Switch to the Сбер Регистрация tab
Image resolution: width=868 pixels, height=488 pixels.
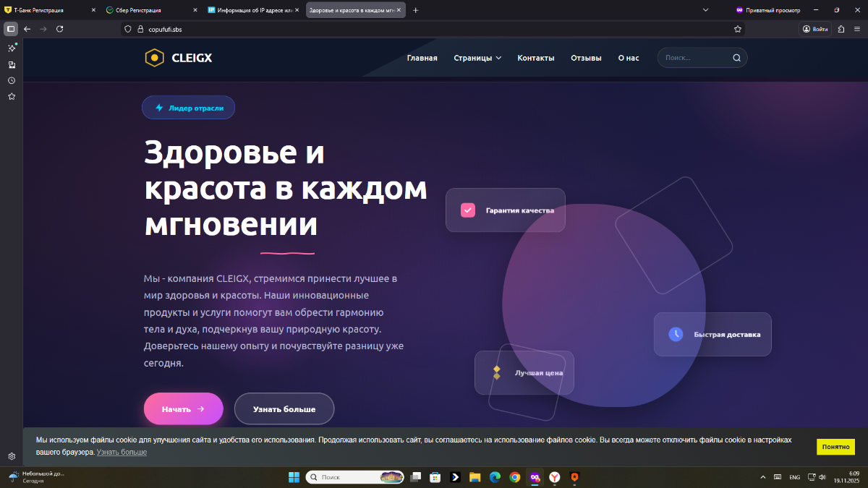[150, 10]
